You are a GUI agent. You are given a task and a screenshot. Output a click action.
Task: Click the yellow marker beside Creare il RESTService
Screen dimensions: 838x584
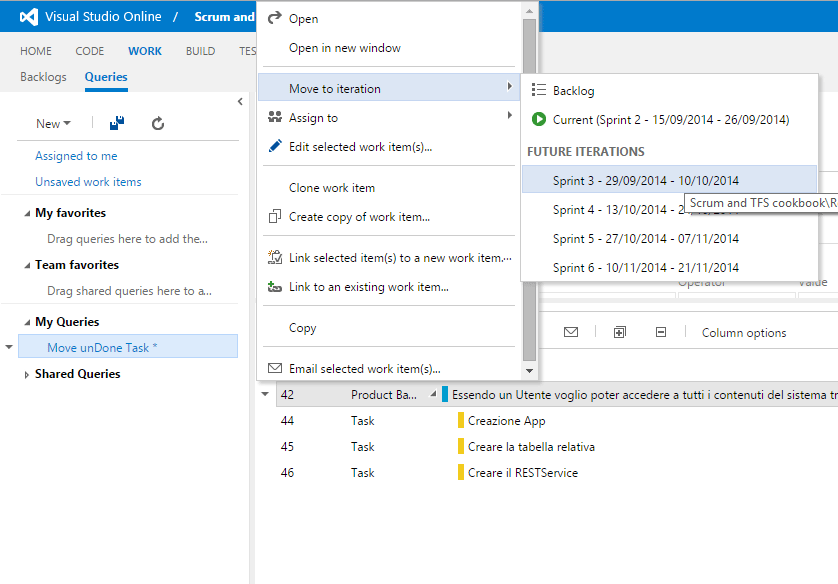[x=461, y=472]
